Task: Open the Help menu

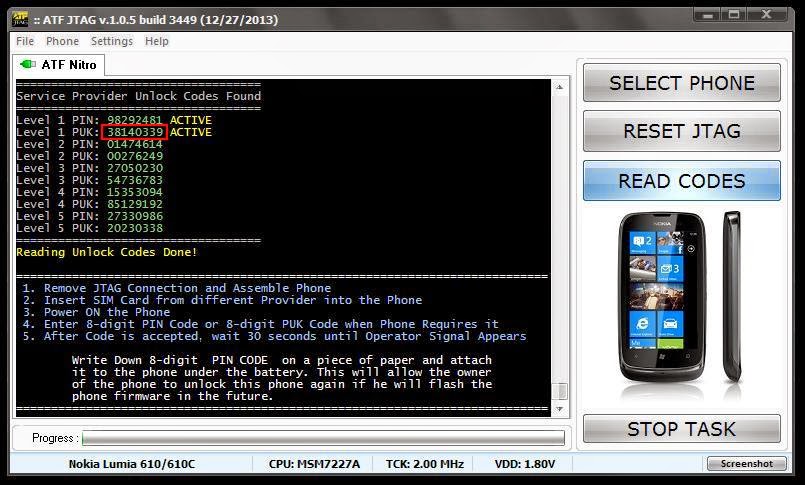Action: point(157,41)
